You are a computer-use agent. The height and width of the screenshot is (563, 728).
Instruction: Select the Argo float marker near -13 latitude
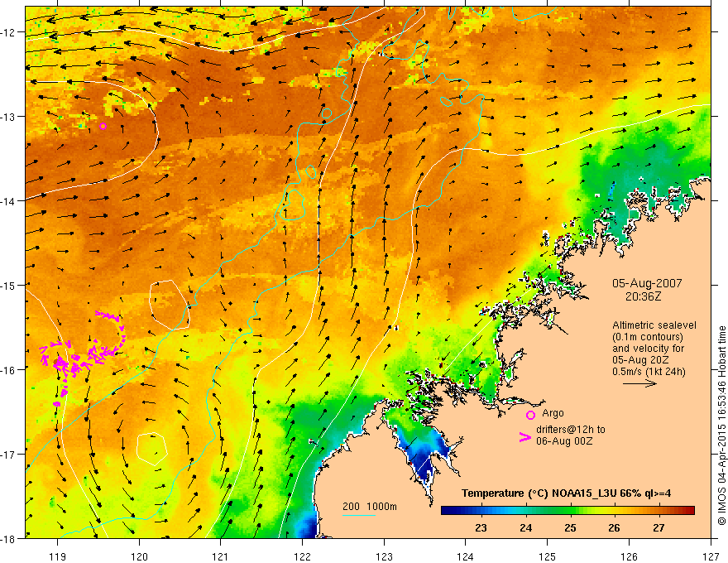tap(103, 126)
